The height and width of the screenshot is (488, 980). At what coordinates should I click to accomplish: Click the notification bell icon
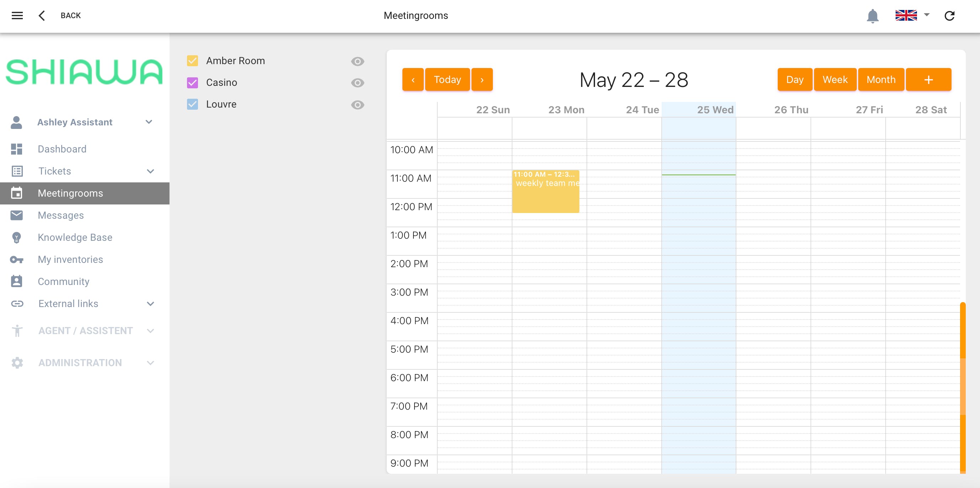[872, 16]
